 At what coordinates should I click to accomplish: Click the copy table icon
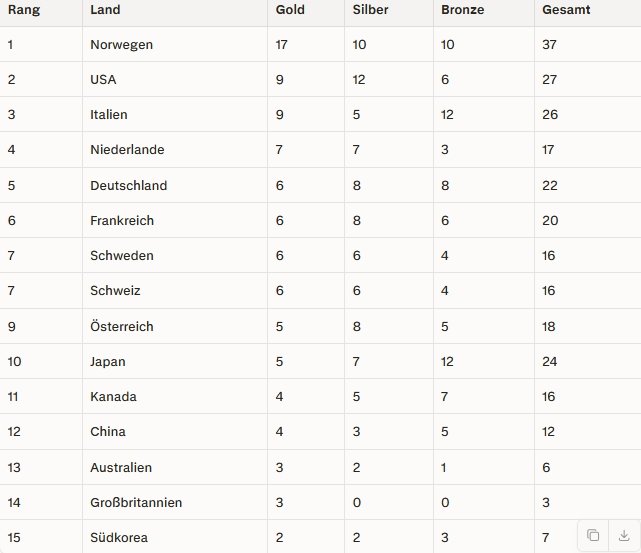[593, 535]
